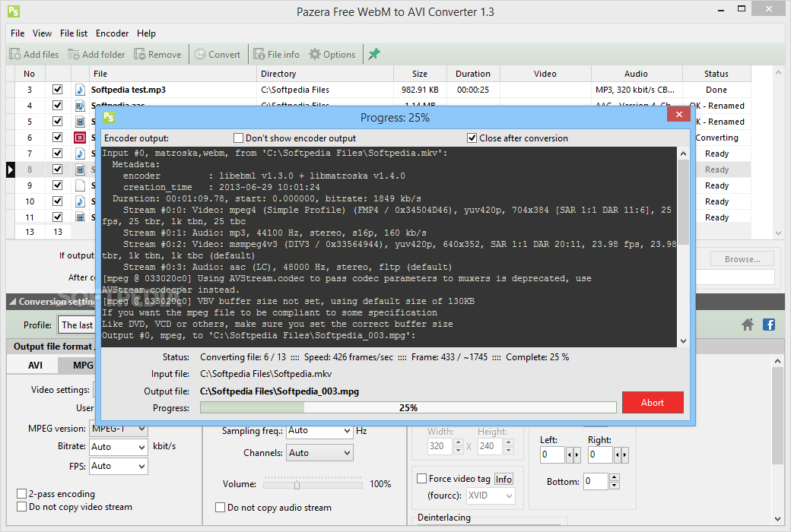
Task: Click the video file icon in row 8
Action: coord(80,169)
